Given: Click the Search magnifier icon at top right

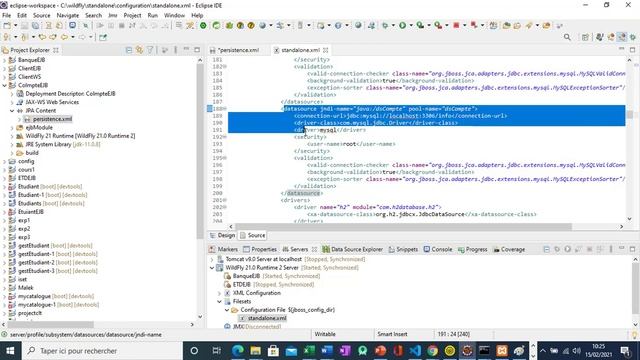Looking at the screenshot, I should [567, 37].
